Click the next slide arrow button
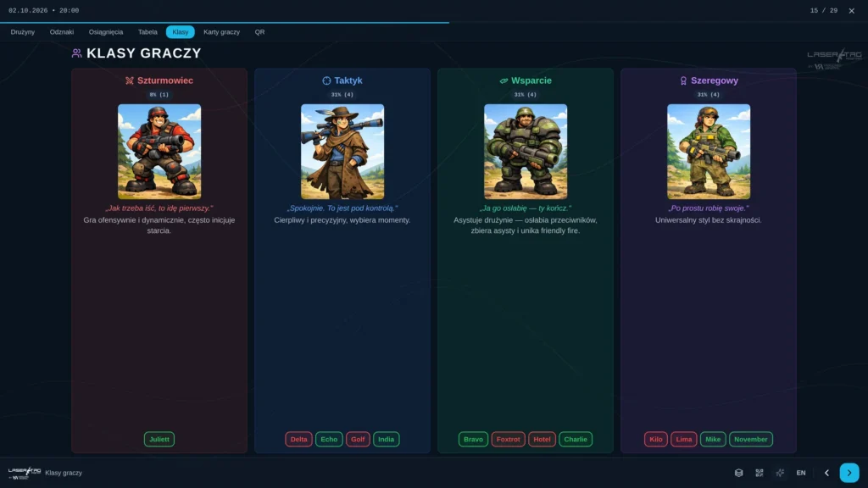 click(849, 473)
